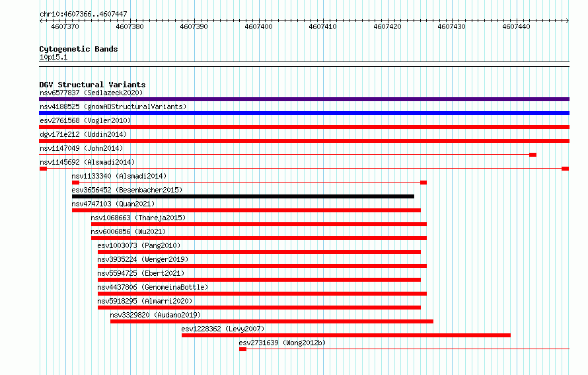The height and width of the screenshot is (375, 588).
Task: Click the red bar under nsv3329820
Action: pos(272,321)
